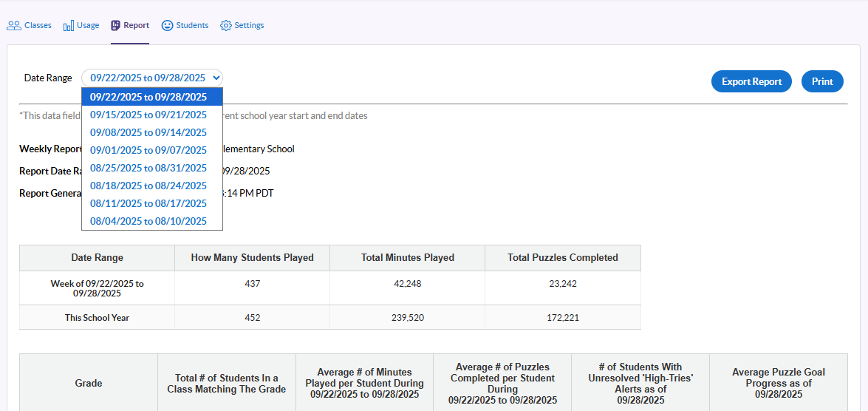Click the summary table Date Range header
The image size is (868, 411).
pyautogui.click(x=98, y=257)
